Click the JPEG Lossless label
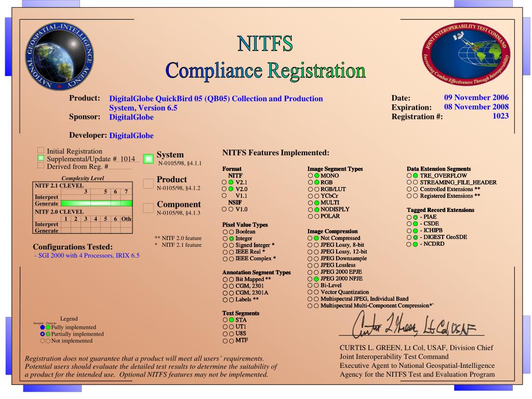Viewport: 532px width, 399px height. (x=338, y=265)
